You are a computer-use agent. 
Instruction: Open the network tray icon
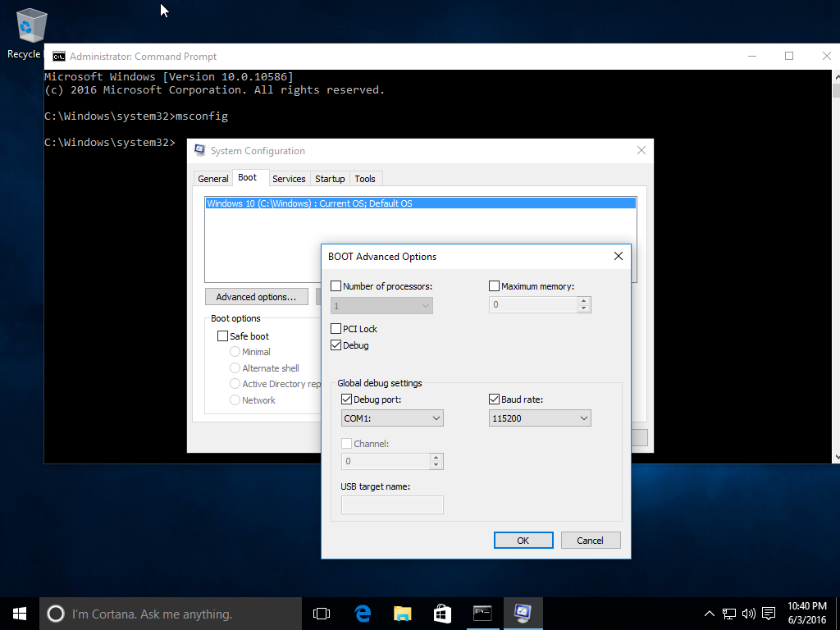[728, 614]
